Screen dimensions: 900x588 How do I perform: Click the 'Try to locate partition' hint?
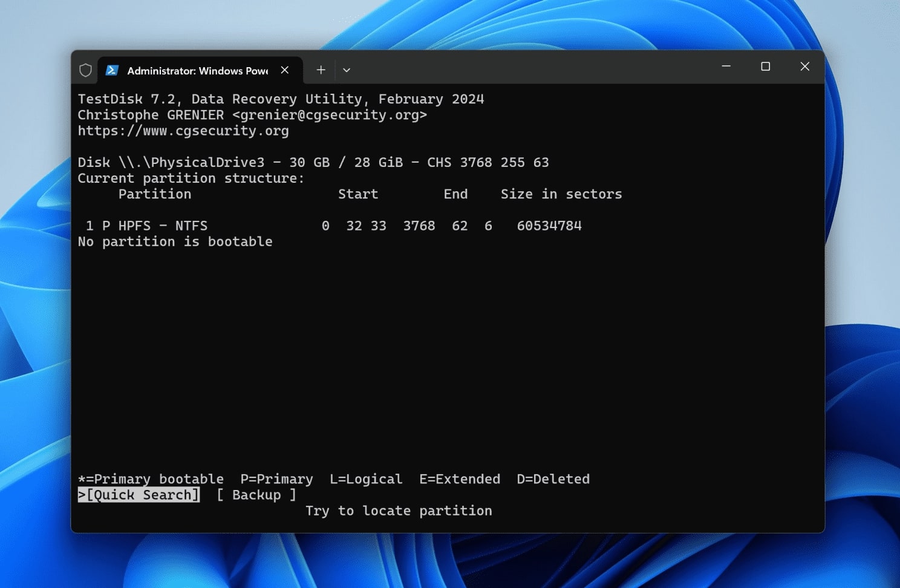399,511
